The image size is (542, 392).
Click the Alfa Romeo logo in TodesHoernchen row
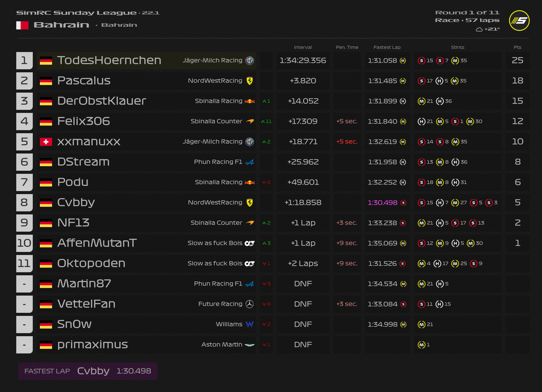[250, 61]
